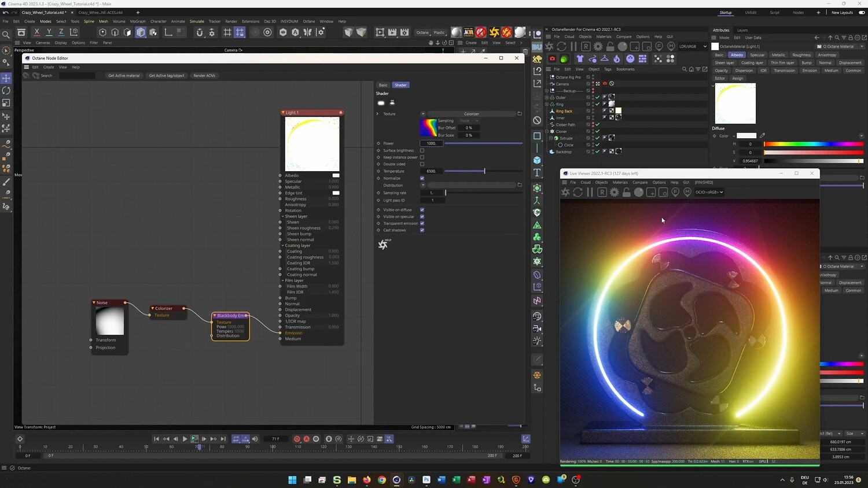868x488 pixels.
Task: Click the Roughness tab button in Attributes
Action: [x=801, y=55]
